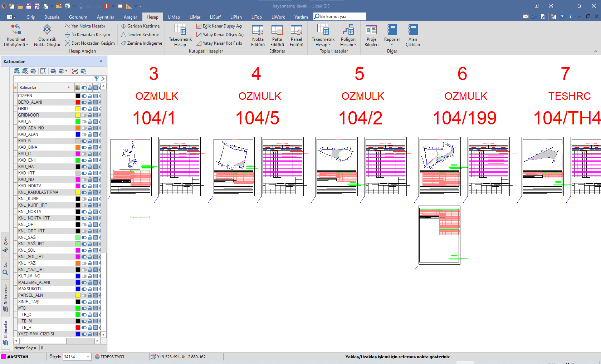601x364 pixels.
Task: Open Koordinat Dönüşümü tool
Action: [16, 35]
